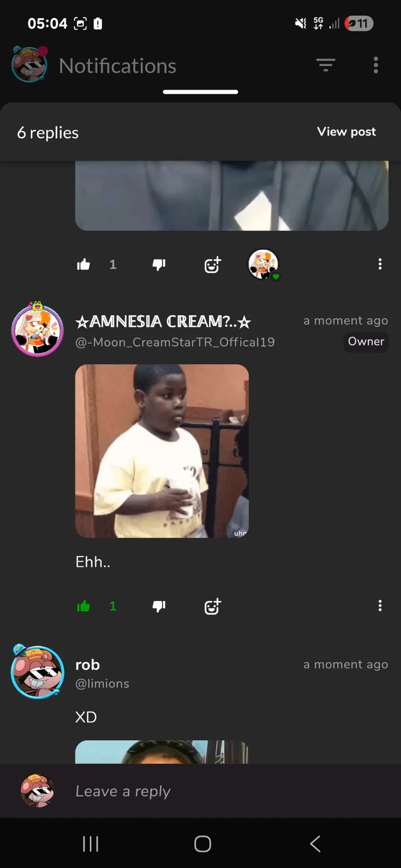Screen dimensions: 401x868
Task: Dislike the top reply with thumbs down
Action: point(159,265)
